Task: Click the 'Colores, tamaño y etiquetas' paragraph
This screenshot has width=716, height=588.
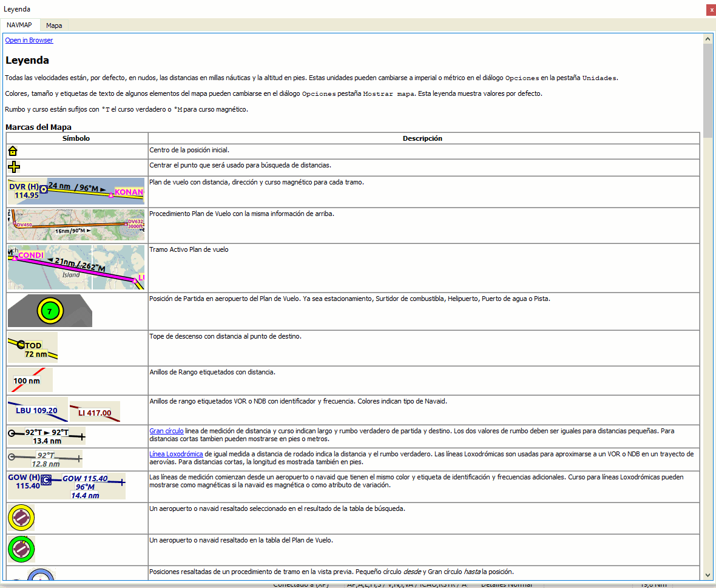Action: 274,93
